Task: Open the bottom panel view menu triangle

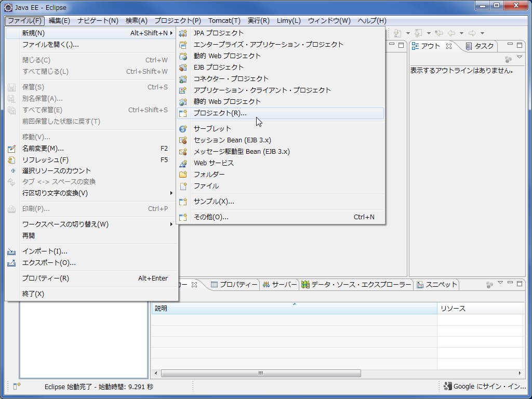Action: click(500, 282)
